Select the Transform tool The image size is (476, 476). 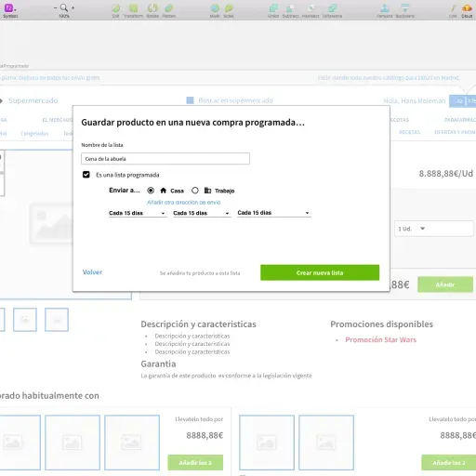click(x=134, y=8)
